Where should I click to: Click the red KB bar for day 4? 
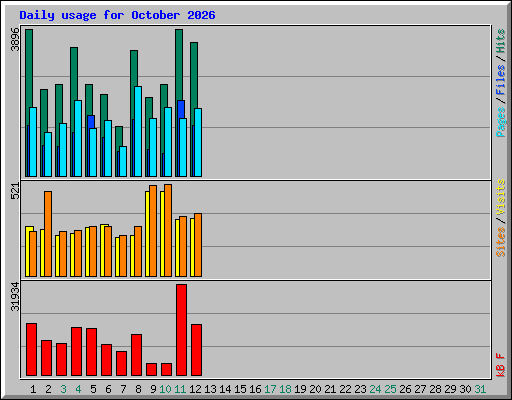pos(77,351)
